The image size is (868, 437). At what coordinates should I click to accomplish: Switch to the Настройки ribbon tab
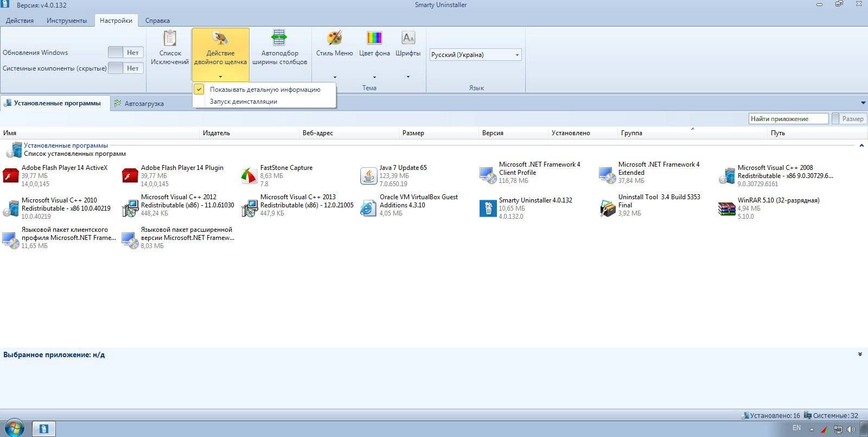[116, 21]
